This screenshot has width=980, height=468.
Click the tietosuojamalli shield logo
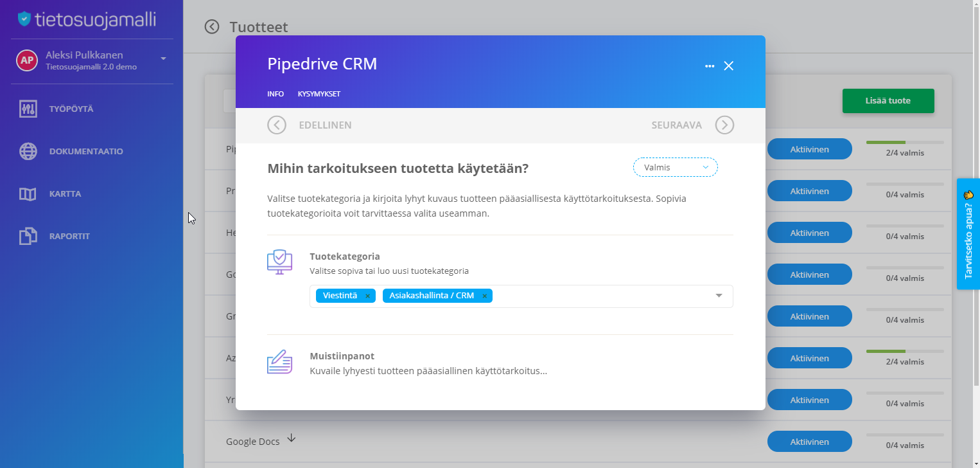(x=24, y=19)
